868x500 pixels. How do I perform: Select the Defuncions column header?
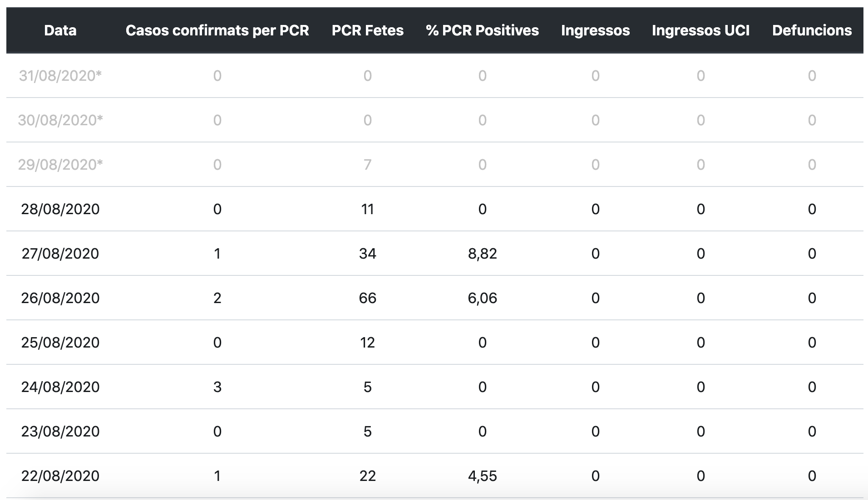pos(812,30)
